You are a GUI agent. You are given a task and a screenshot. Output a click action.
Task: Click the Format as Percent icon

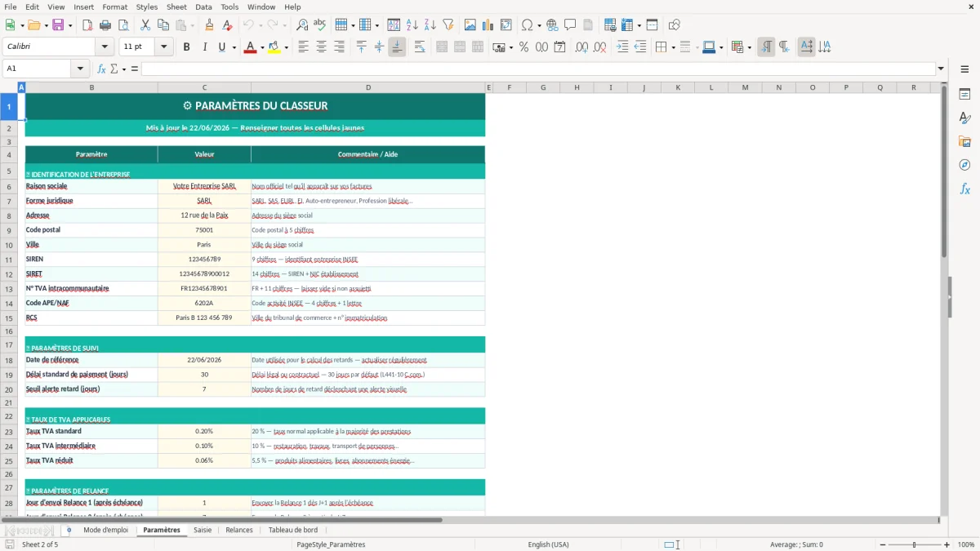click(x=523, y=47)
